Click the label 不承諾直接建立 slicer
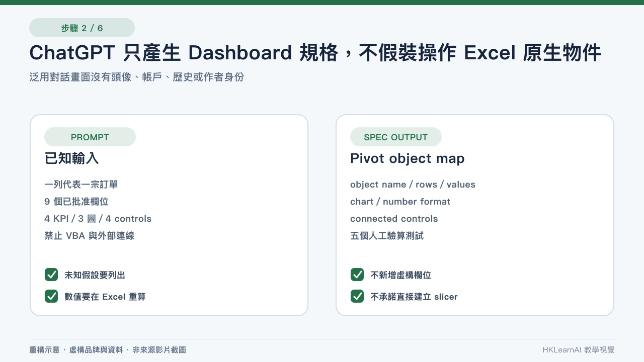The width and height of the screenshot is (644, 362). [414, 297]
